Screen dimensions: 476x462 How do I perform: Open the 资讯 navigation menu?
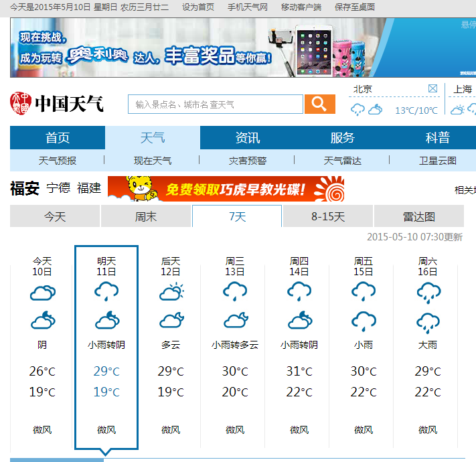tap(248, 138)
